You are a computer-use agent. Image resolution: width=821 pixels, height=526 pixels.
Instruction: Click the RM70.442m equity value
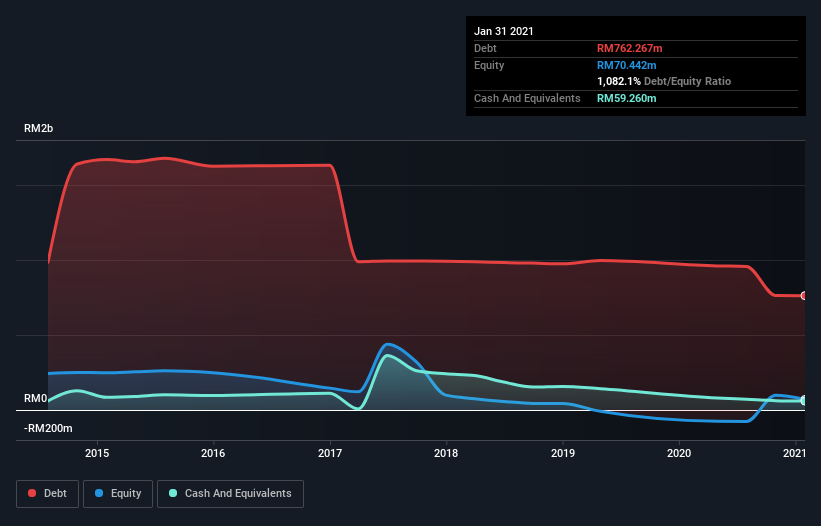pos(626,65)
